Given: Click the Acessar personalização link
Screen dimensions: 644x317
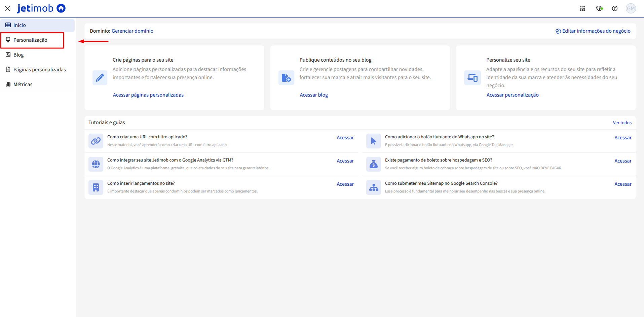Looking at the screenshot, I should (x=513, y=95).
